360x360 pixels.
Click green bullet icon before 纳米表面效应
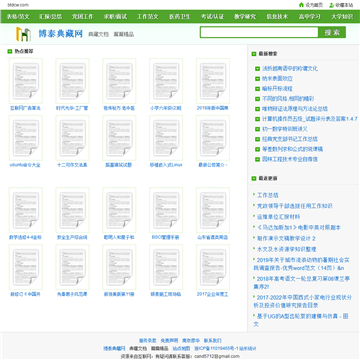pyautogui.click(x=257, y=79)
